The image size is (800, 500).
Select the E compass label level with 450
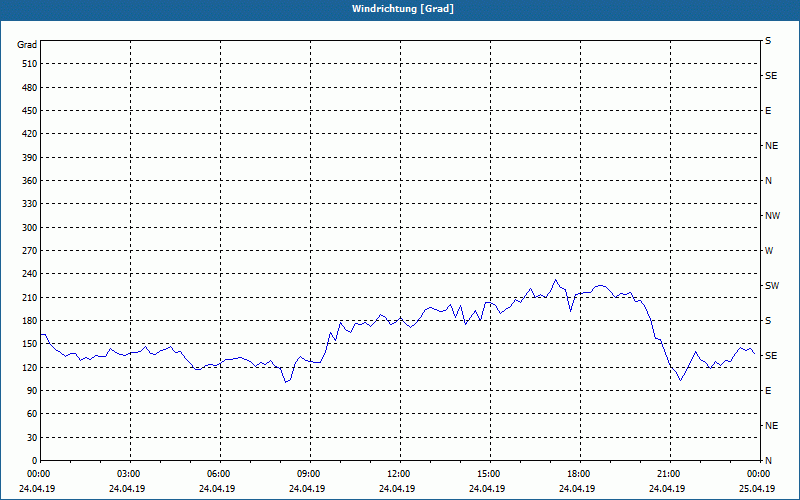coord(768,111)
